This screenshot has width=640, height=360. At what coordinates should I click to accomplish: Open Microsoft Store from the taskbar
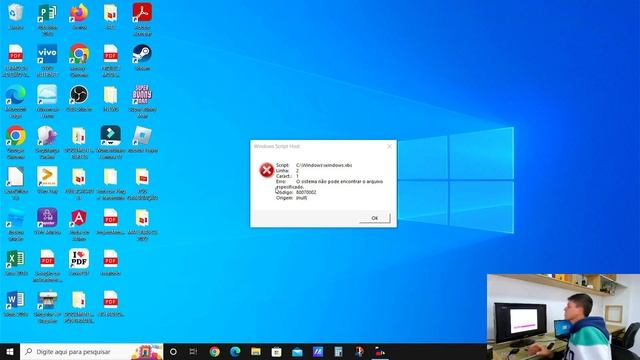276,351
